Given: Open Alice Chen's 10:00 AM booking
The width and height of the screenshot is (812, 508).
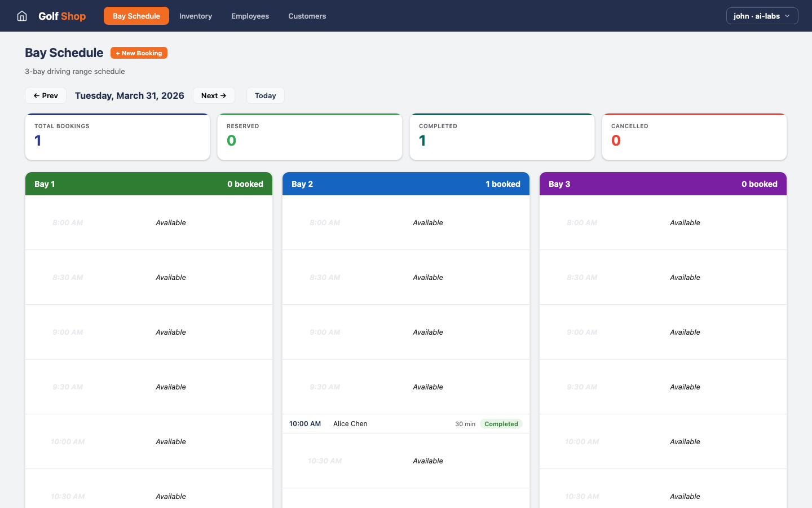Looking at the screenshot, I should (350, 424).
